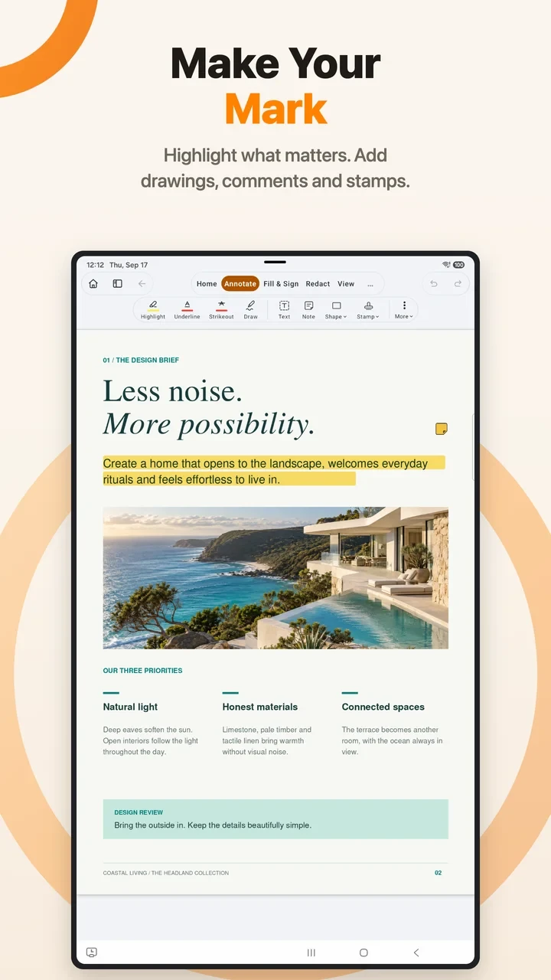Click the '12:12' clock in the status bar
The height and width of the screenshot is (980, 551).
[x=95, y=265]
